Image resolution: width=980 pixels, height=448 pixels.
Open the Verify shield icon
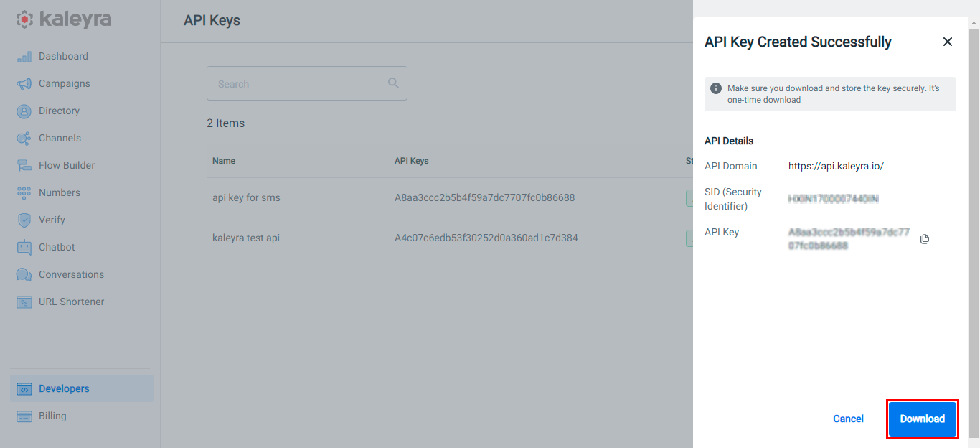(x=24, y=220)
